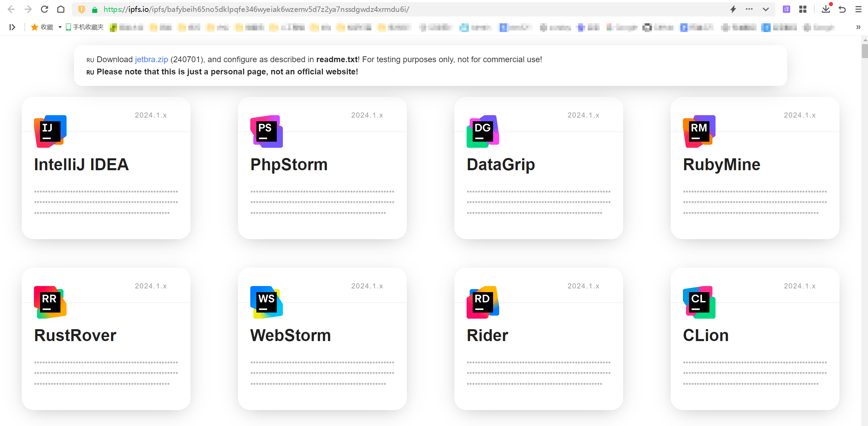This screenshot has height=426, width=868.
Task: Reload the current page
Action: [44, 9]
